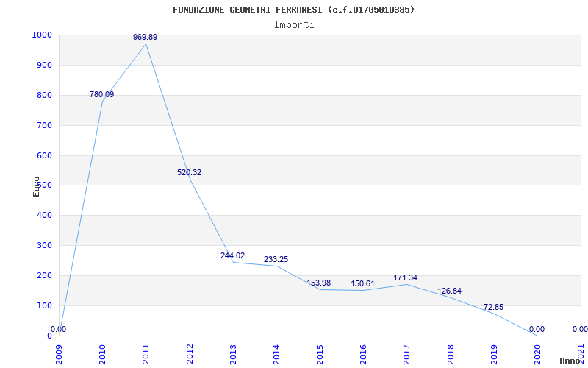The width and height of the screenshot is (588, 368).
Task: Select the 72.85 data label
Action: (493, 307)
